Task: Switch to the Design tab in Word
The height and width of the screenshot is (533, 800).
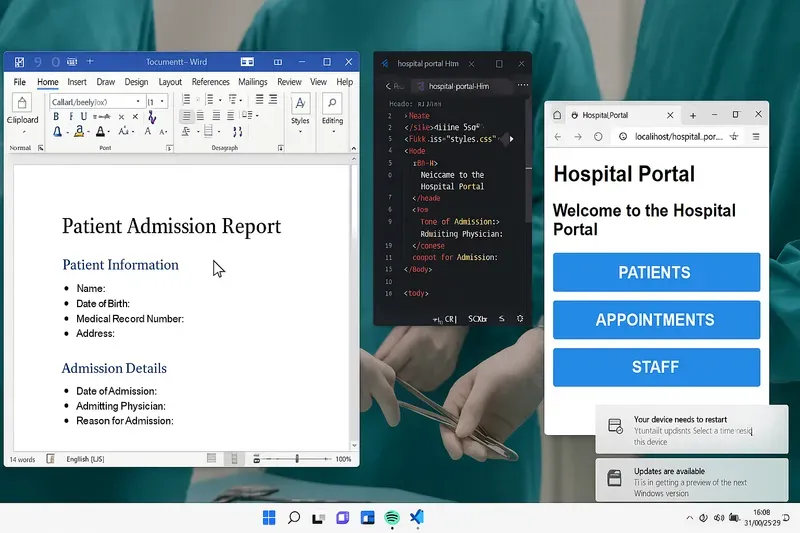Action: (x=136, y=82)
